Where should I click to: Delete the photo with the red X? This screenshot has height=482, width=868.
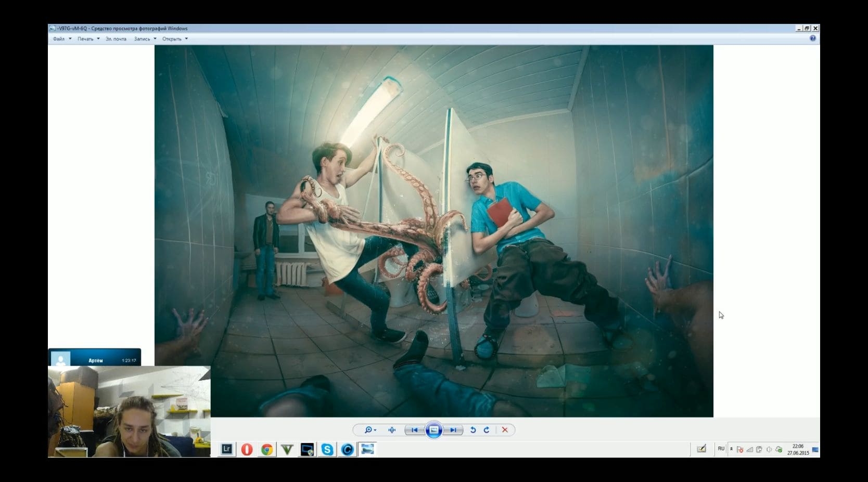(505, 430)
